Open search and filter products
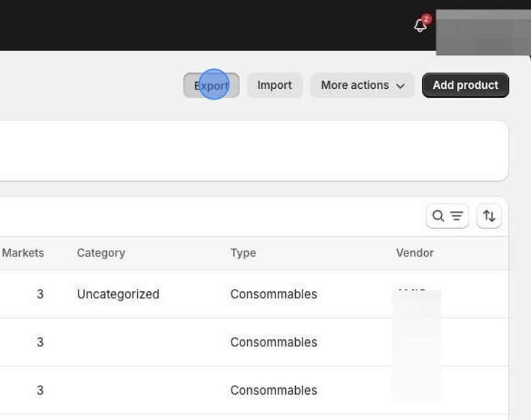Viewport: 531px width, 420px height. (447, 216)
